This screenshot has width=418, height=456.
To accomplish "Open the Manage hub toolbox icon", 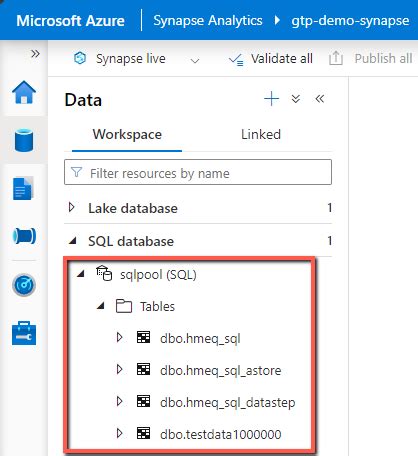I will pyautogui.click(x=24, y=333).
